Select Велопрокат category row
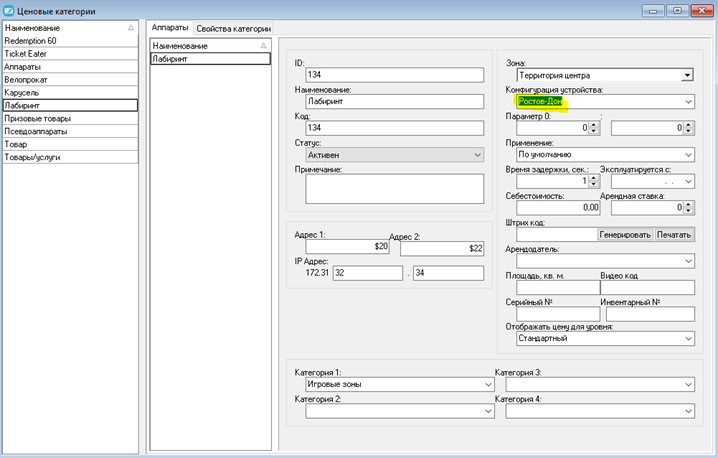 point(71,79)
